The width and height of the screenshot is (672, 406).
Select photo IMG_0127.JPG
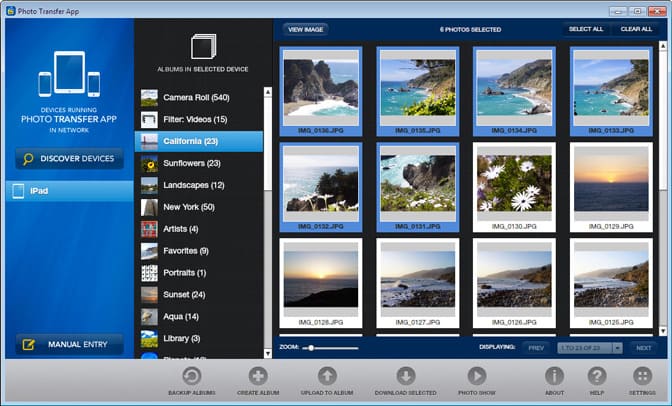point(418,283)
